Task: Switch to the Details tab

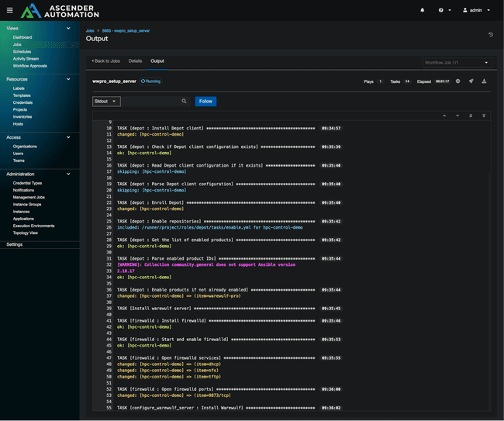Action: (x=135, y=60)
